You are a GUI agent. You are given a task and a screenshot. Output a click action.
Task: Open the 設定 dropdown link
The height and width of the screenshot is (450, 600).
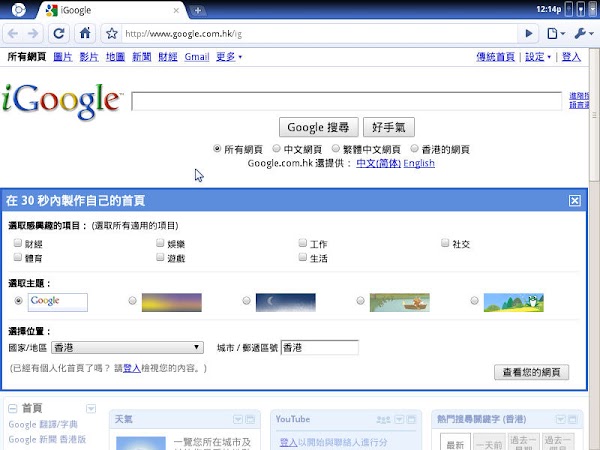538,57
